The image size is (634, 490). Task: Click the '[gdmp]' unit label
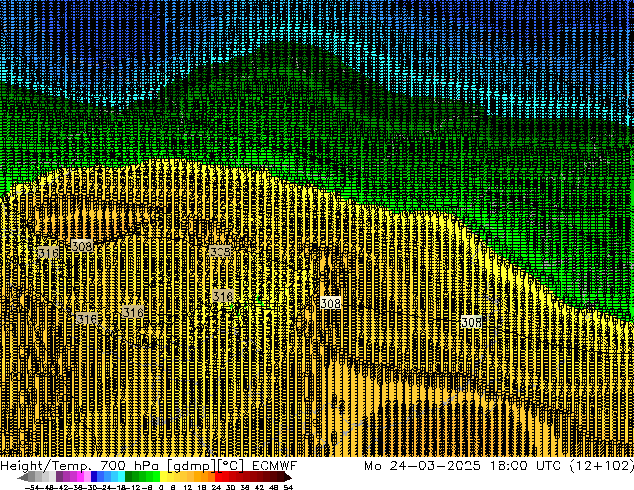pos(191,466)
